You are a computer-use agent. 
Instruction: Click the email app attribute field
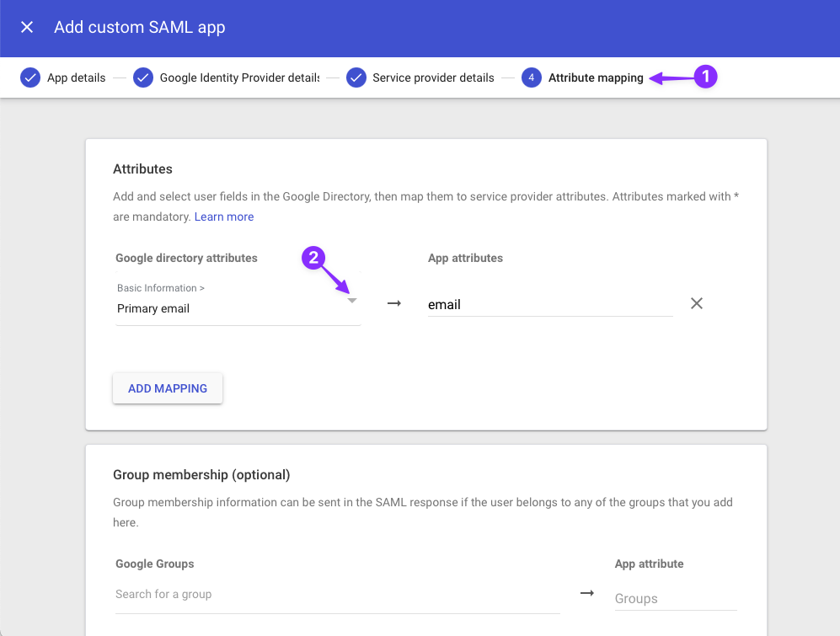tap(548, 304)
